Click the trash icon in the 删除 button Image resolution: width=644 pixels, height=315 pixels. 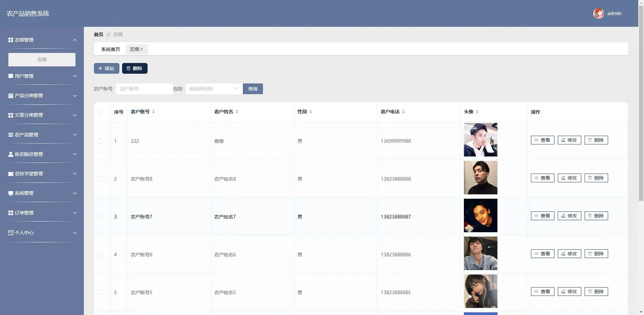pyautogui.click(x=128, y=68)
